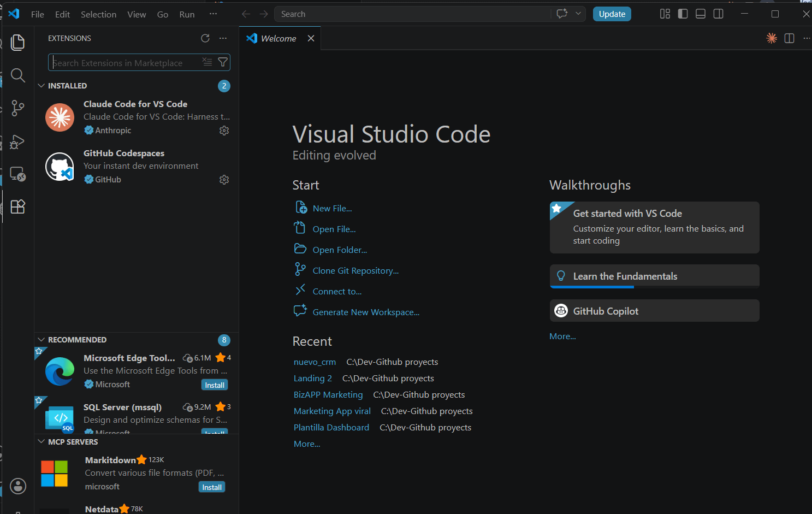Viewport: 812px width, 514px height.
Task: Expand hidden menus with the ellipsis
Action: click(x=213, y=14)
